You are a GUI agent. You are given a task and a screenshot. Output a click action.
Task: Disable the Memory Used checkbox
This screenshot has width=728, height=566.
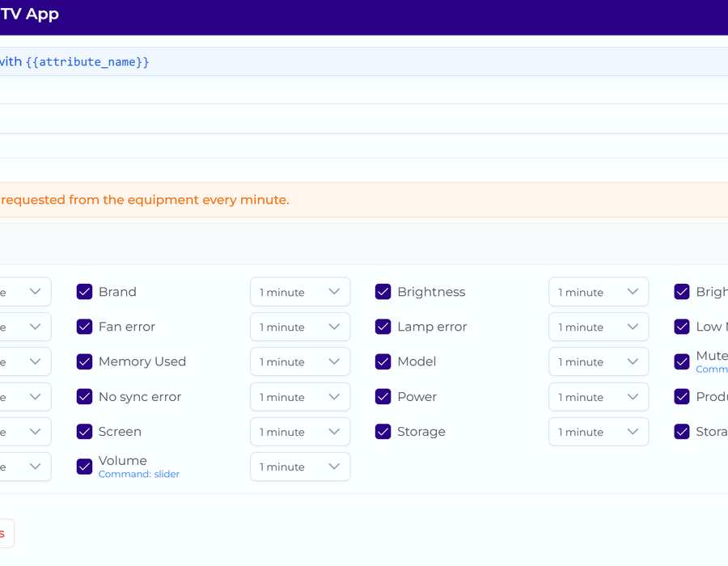[x=84, y=362]
